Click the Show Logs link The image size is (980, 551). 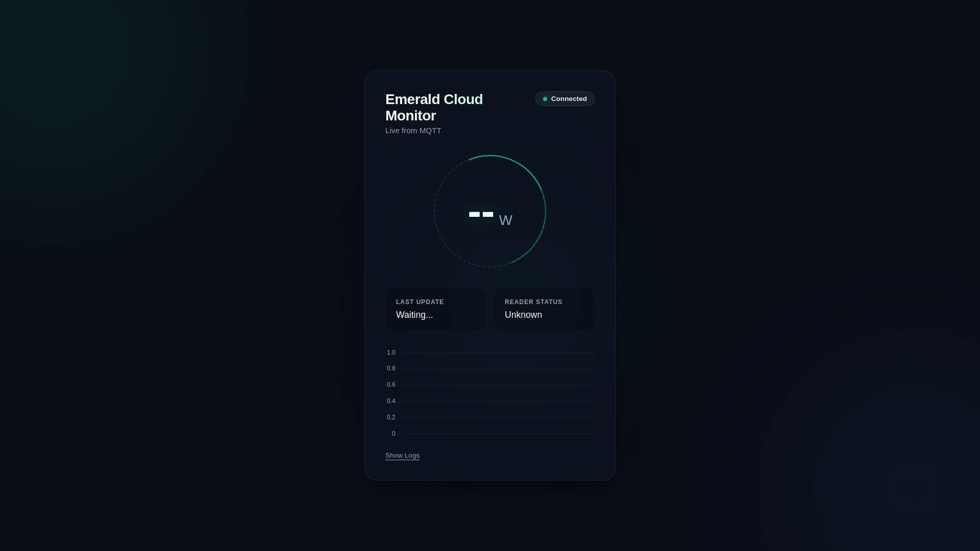[x=402, y=456]
